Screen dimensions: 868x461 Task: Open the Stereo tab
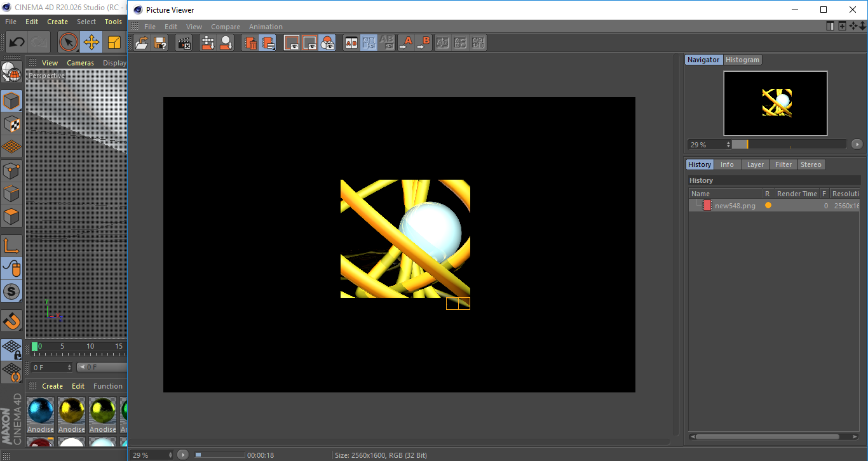[x=811, y=164]
